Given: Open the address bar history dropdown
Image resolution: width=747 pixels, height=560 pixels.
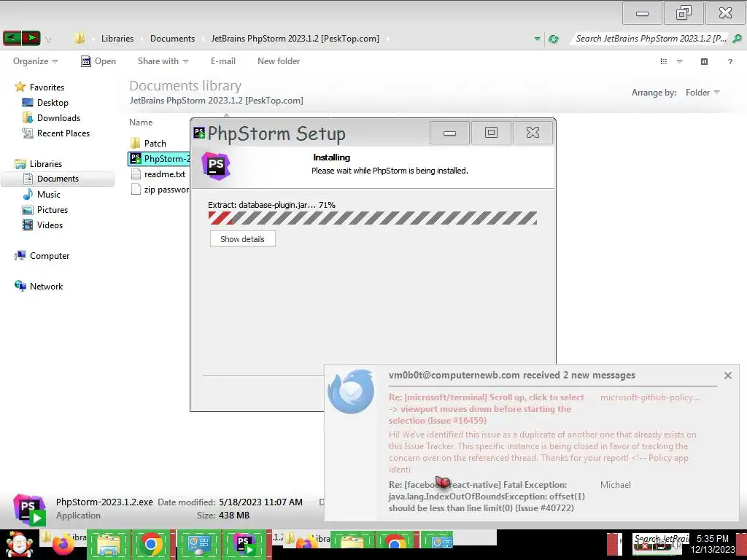Looking at the screenshot, I should tap(538, 39).
